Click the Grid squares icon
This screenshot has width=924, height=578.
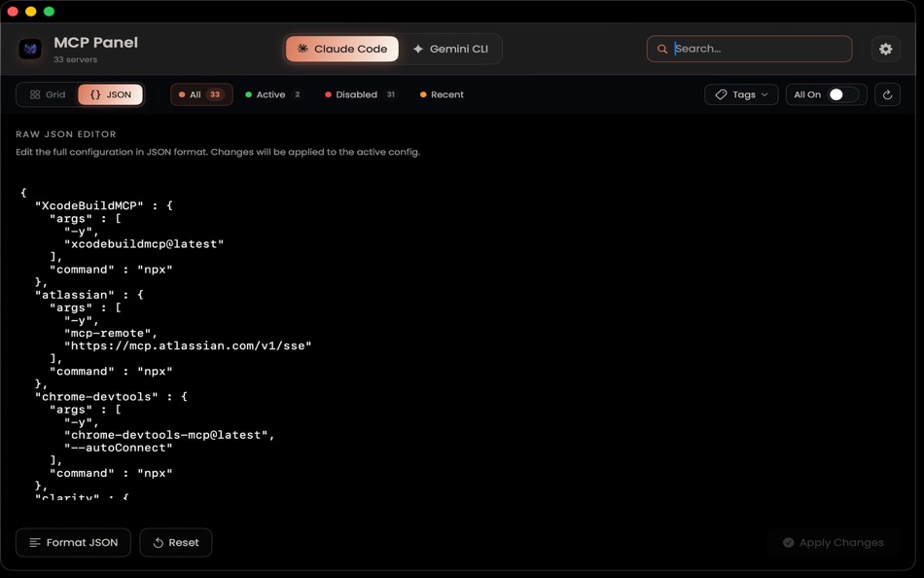[x=35, y=94]
